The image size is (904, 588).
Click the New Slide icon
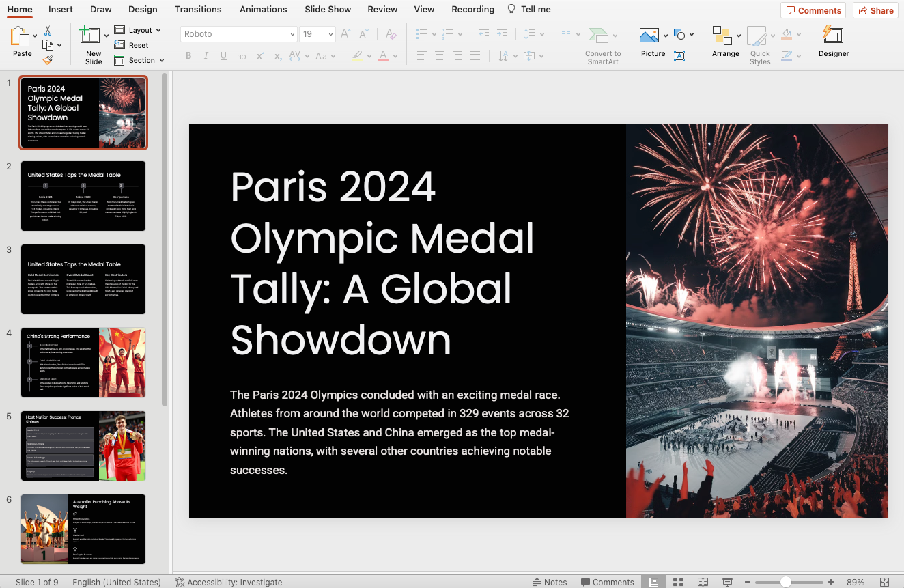90,36
